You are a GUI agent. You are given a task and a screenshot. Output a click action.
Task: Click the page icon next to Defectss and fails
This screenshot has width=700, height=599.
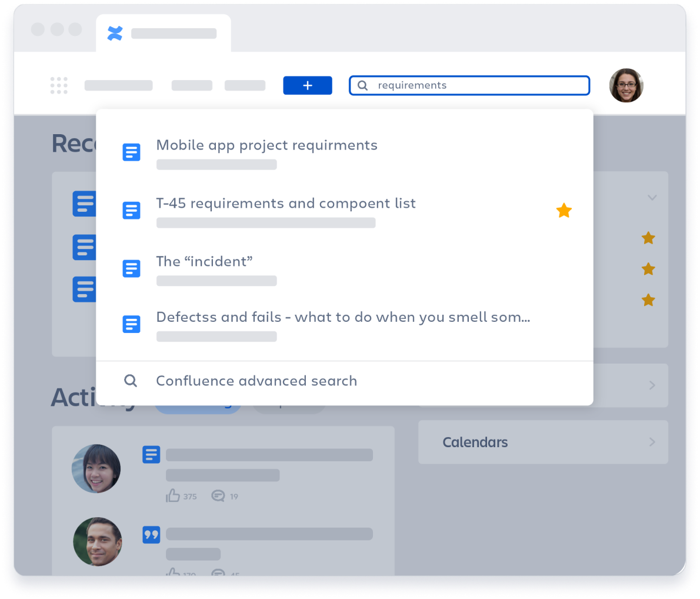[131, 324]
